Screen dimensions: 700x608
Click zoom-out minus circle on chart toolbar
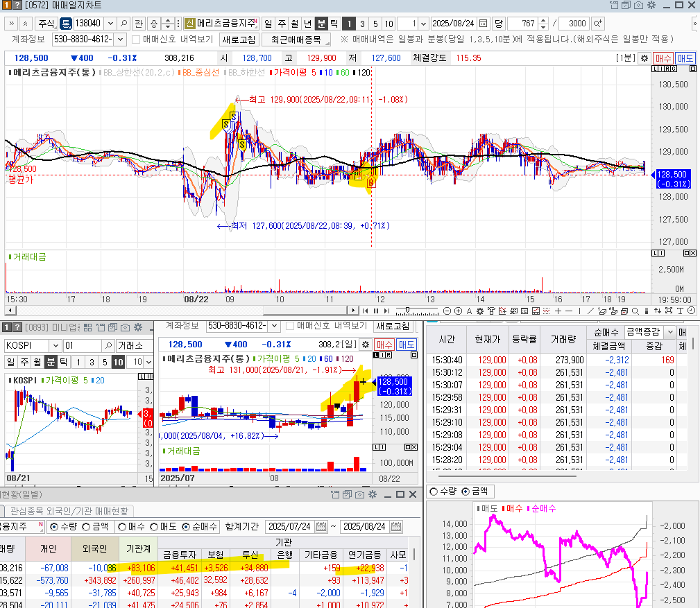447,311
